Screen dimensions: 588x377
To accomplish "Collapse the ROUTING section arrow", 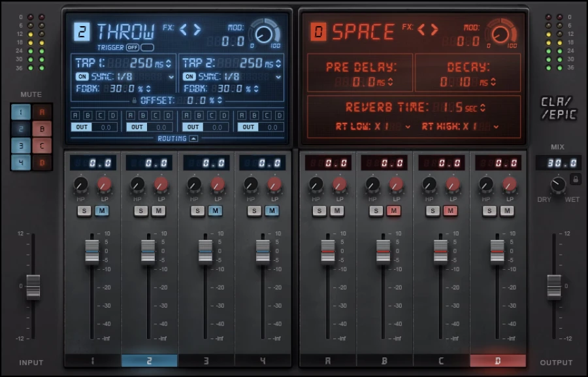I will click(193, 139).
